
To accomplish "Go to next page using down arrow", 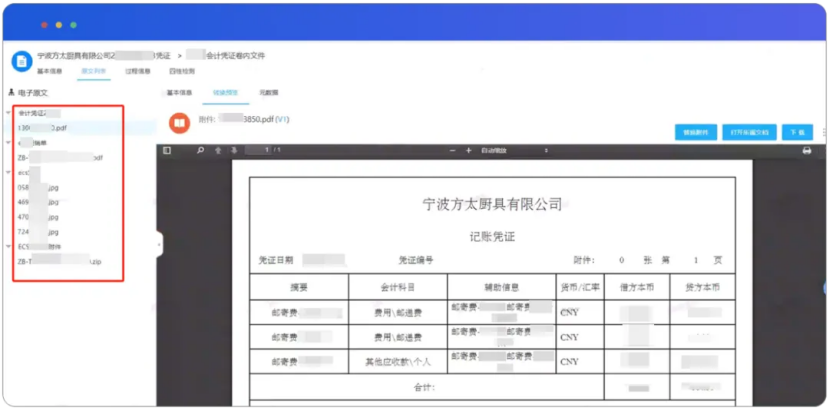I will click(x=233, y=151).
